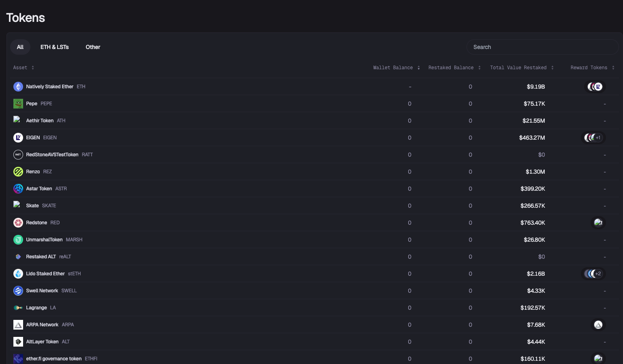Click the ether.fi governance token icon
The height and width of the screenshot is (364, 623).
coord(18,359)
